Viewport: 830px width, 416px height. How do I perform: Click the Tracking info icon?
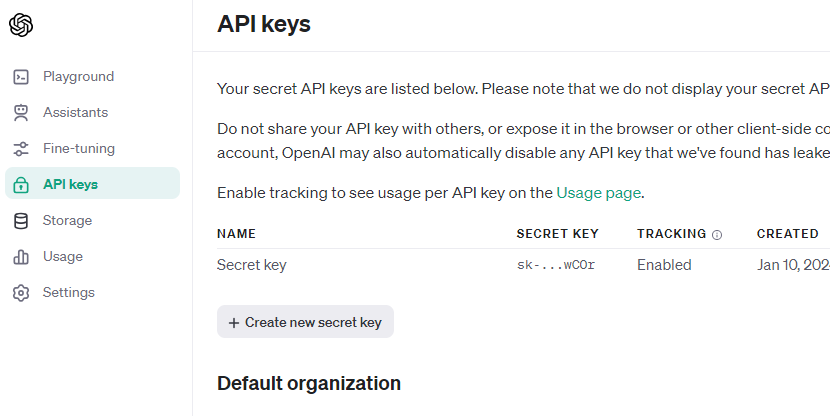[x=717, y=234]
